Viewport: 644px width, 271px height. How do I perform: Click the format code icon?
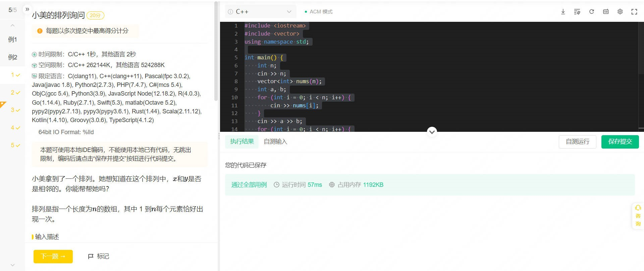(x=577, y=12)
